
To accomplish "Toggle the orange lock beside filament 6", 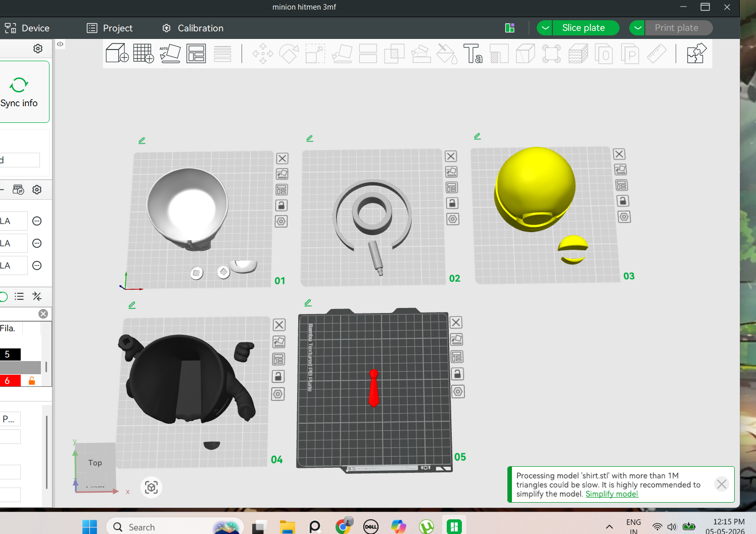I will [32, 381].
